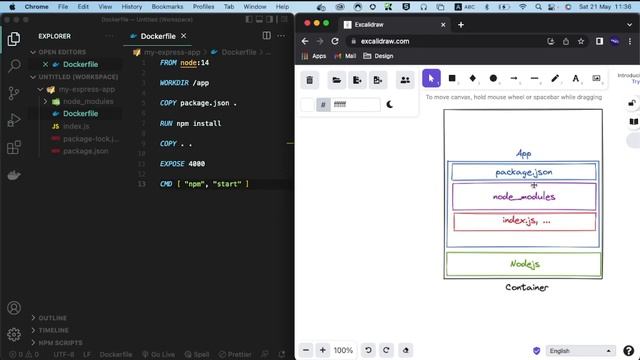Viewport: 640px width, 360px height.
Task: Select the Insert image tool
Action: click(x=596, y=78)
